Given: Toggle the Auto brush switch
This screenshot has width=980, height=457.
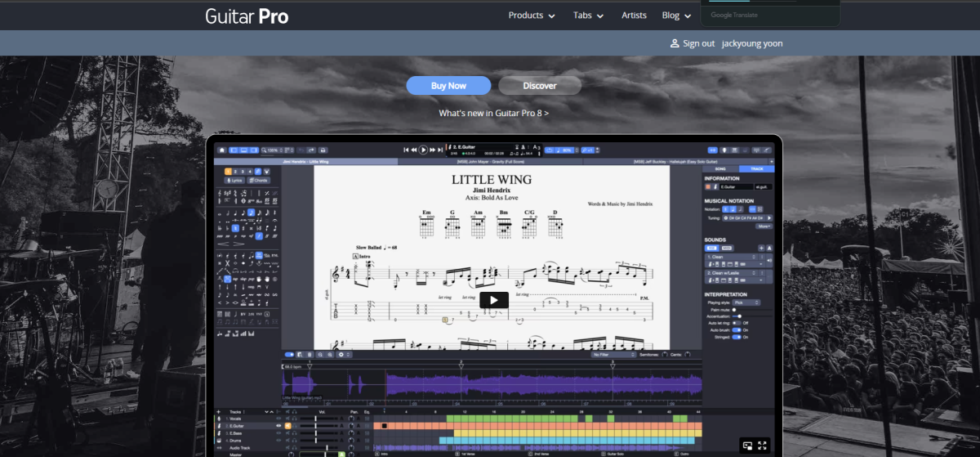Looking at the screenshot, I should pos(737,329).
